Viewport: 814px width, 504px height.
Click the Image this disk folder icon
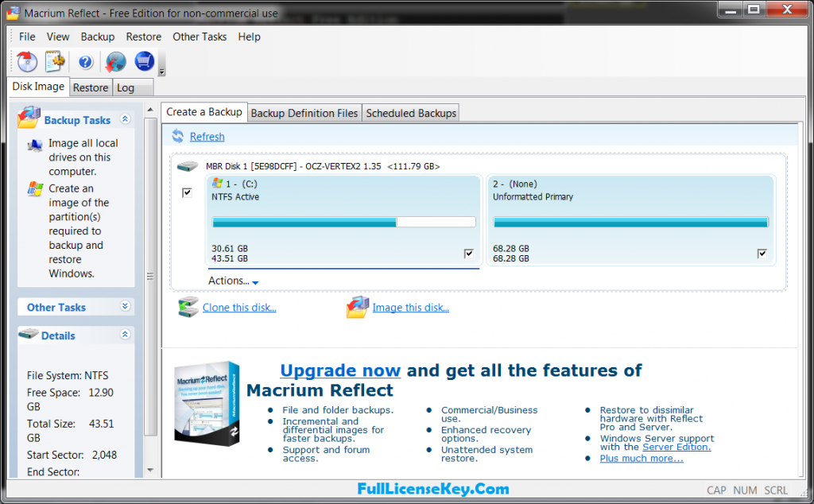pos(357,308)
